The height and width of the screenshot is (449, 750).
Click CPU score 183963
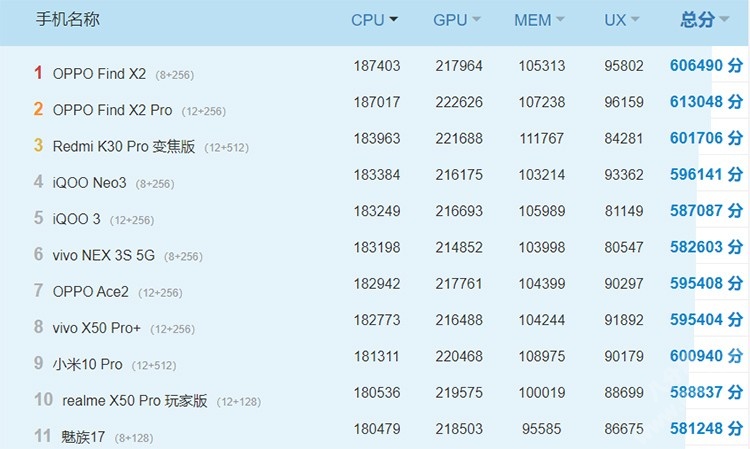pyautogui.click(x=377, y=138)
